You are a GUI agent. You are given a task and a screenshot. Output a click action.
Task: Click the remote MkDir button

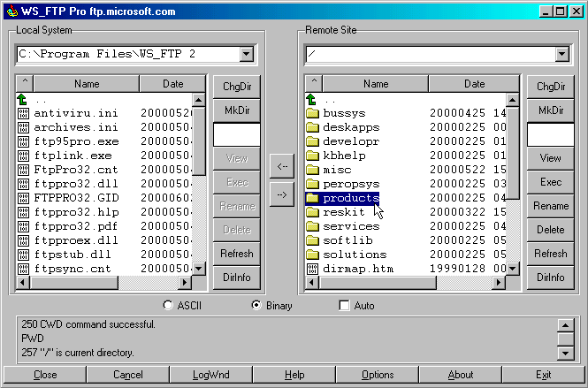pos(551,110)
